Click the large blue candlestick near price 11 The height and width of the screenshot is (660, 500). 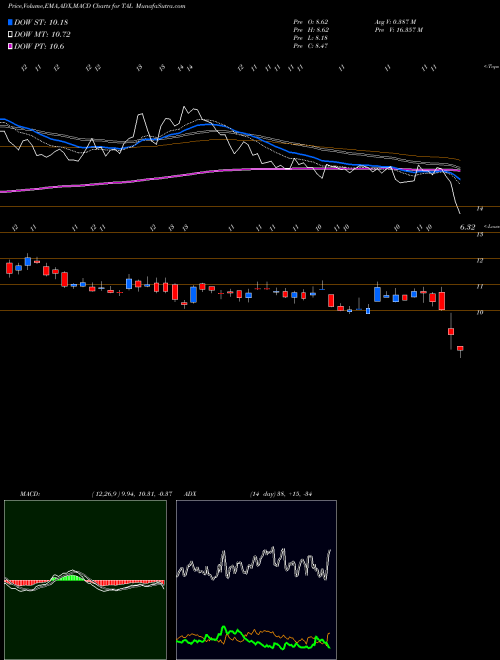coord(378,294)
